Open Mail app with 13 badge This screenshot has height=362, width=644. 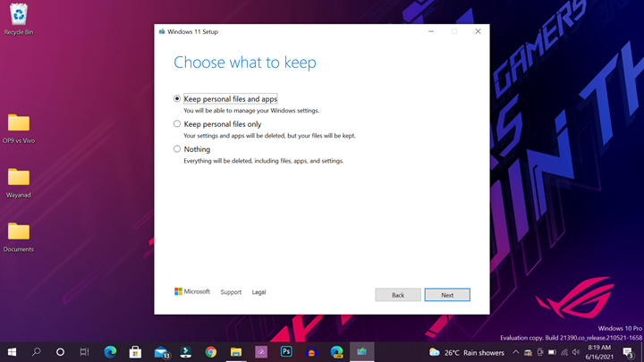tap(162, 352)
